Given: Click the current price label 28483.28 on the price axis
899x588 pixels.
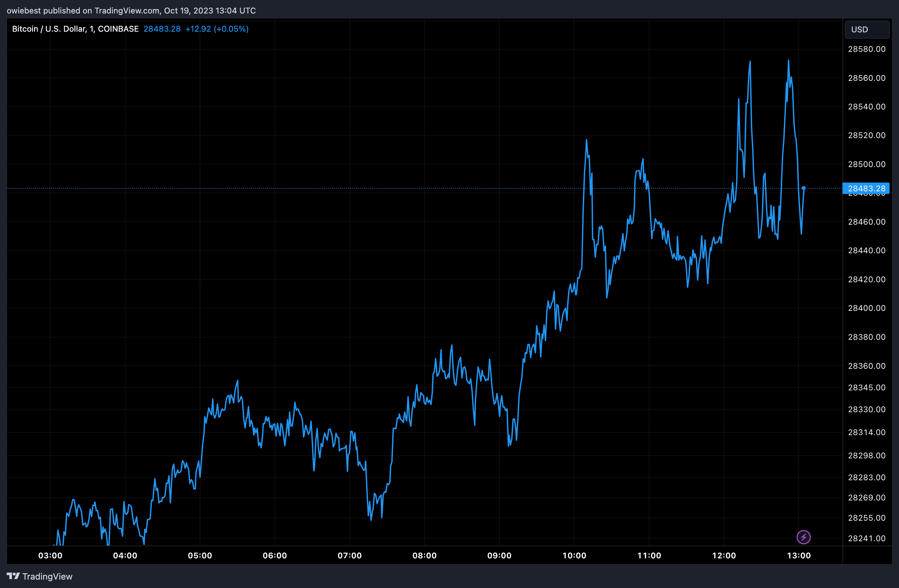Looking at the screenshot, I should pyautogui.click(x=866, y=188).
